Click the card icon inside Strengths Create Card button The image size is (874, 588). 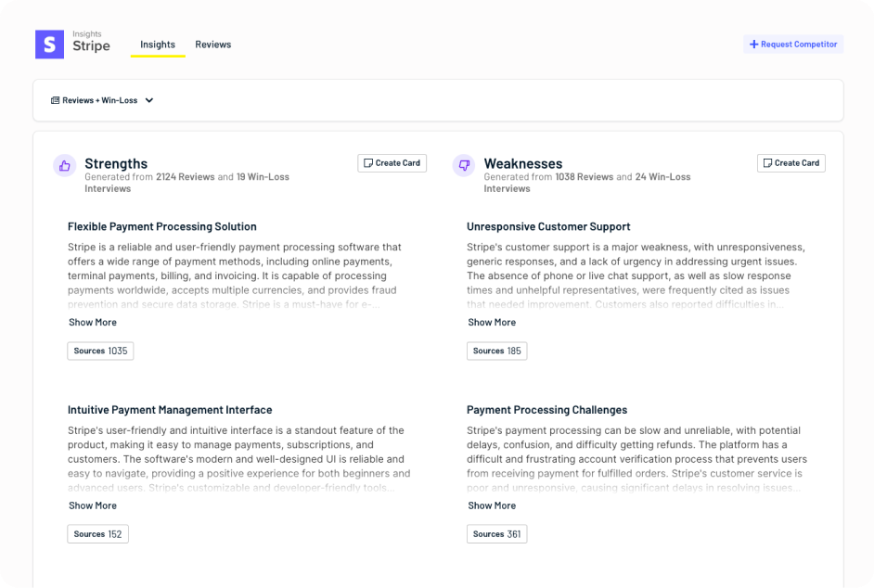tap(366, 163)
